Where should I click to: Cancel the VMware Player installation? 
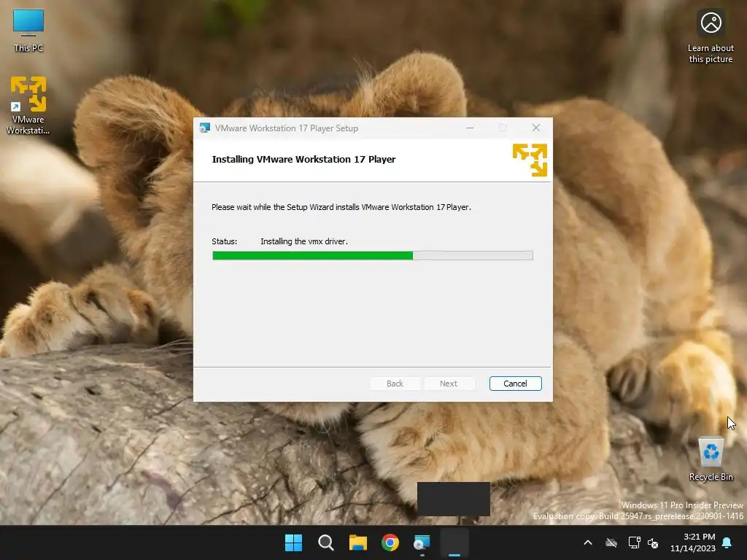[x=516, y=384]
